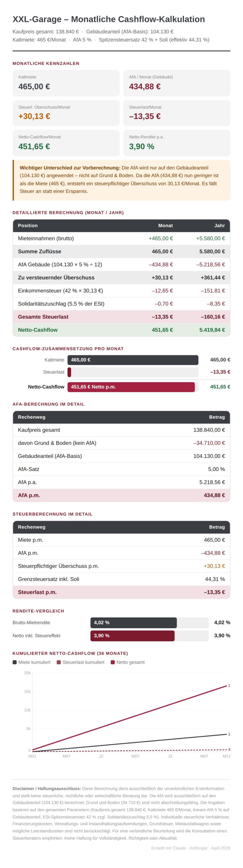Click the Jahr column header
Image resolution: width=243 pixels, height=868 pixels.
tap(220, 225)
